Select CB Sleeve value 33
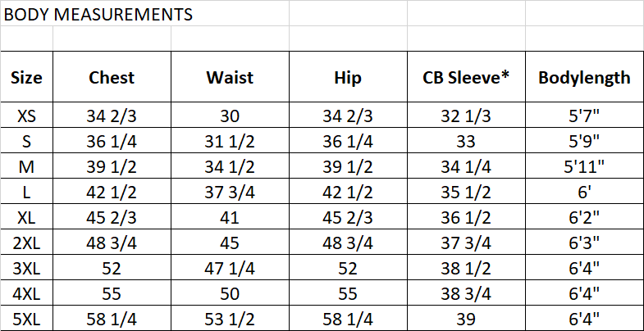The height and width of the screenshot is (331, 644). tap(466, 142)
